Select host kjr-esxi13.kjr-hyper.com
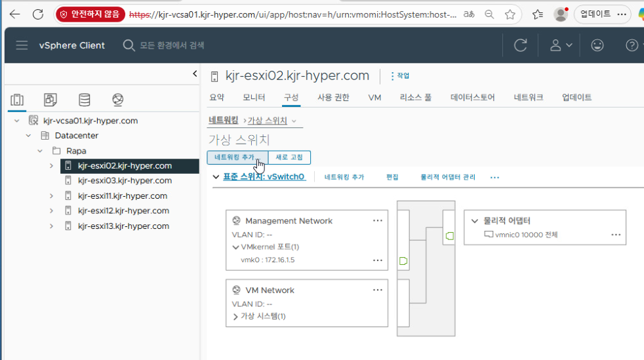Image resolution: width=644 pixels, height=360 pixels. [x=123, y=226]
